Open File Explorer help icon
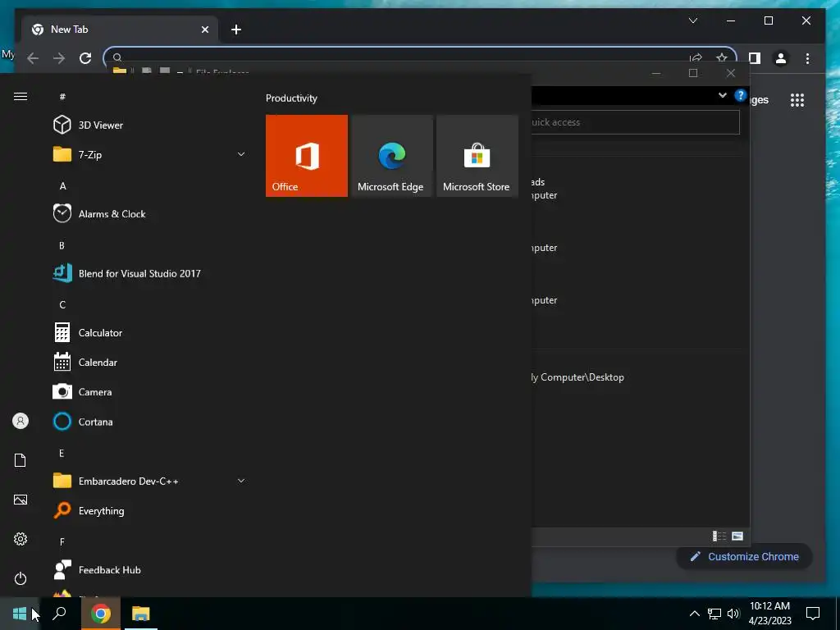The image size is (840, 630). pos(741,95)
